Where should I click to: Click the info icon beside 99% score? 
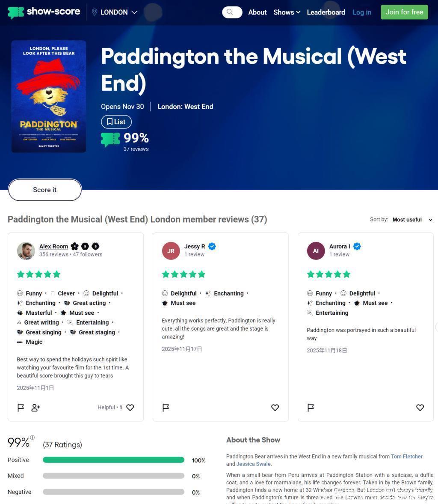tap(33, 438)
